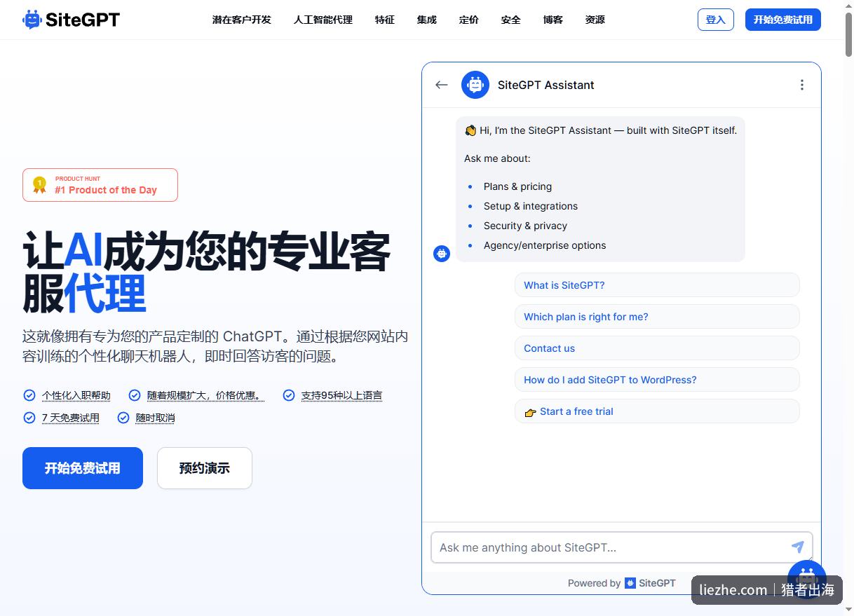The image size is (854, 616).
Task: Click the small bot avatar beside the greeting message
Action: tap(442, 253)
